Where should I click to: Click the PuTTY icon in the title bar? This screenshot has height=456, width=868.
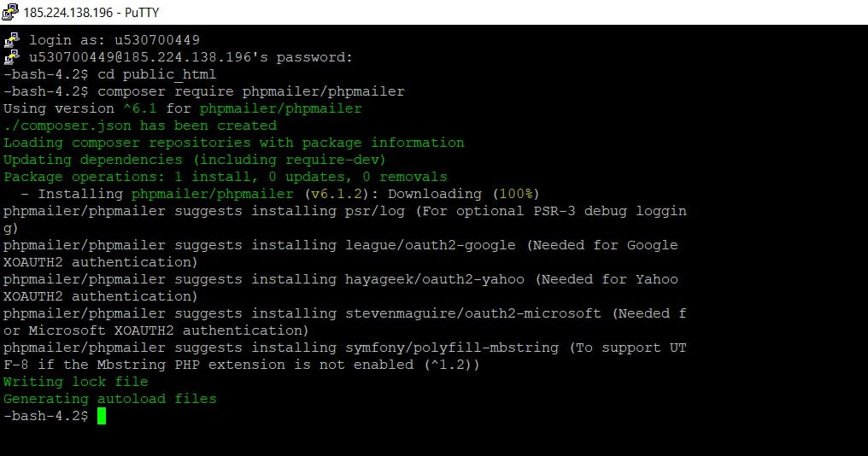point(10,12)
